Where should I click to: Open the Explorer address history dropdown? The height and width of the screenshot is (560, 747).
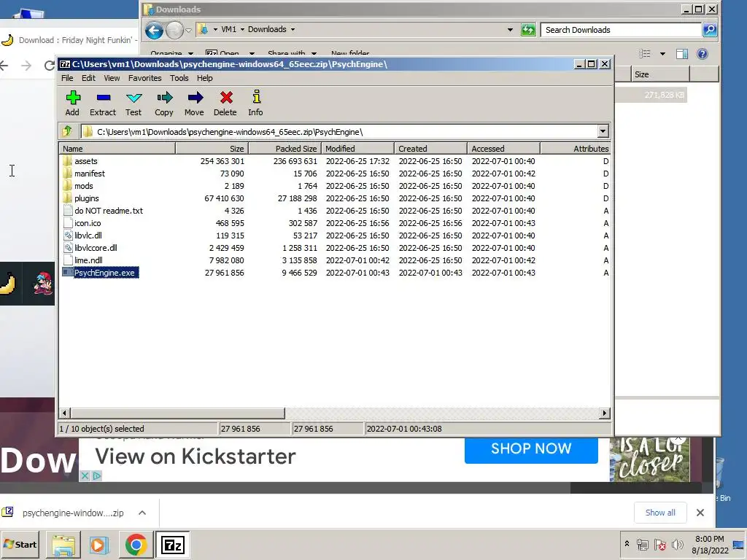[510, 29]
